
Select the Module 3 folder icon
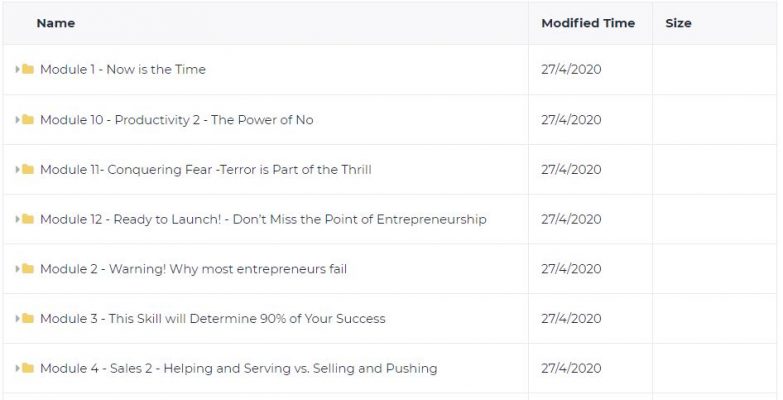pyautogui.click(x=28, y=318)
